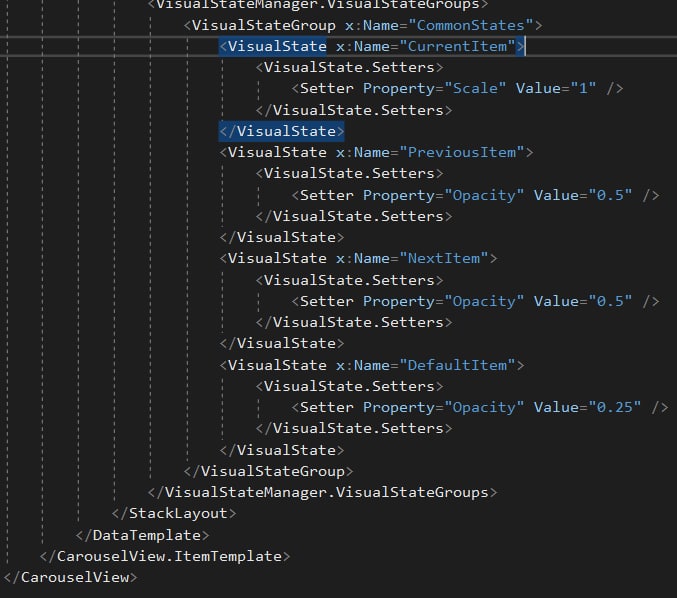The height and width of the screenshot is (598, 677).
Task: Click the Setter keyword on the Scale line
Action: (326, 89)
